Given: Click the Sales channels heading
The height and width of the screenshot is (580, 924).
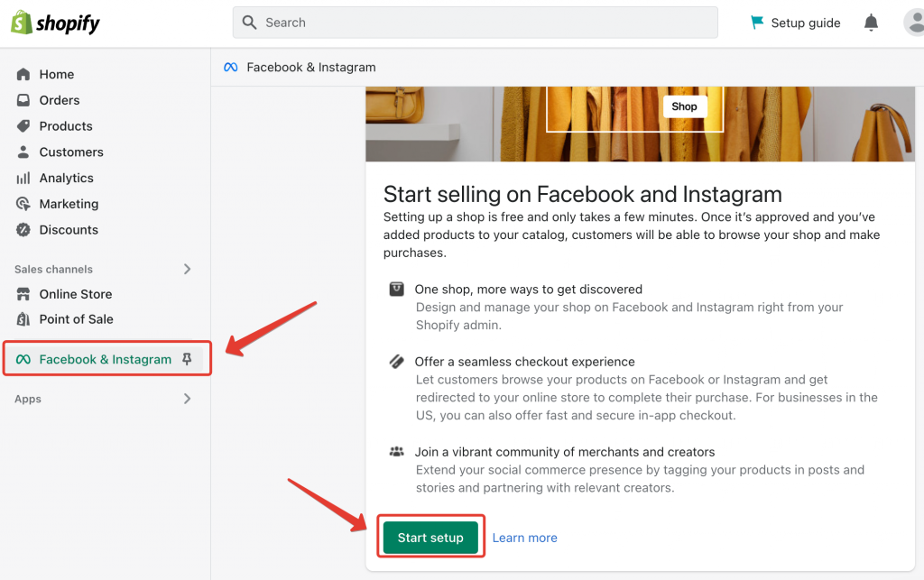Looking at the screenshot, I should pyautogui.click(x=53, y=269).
